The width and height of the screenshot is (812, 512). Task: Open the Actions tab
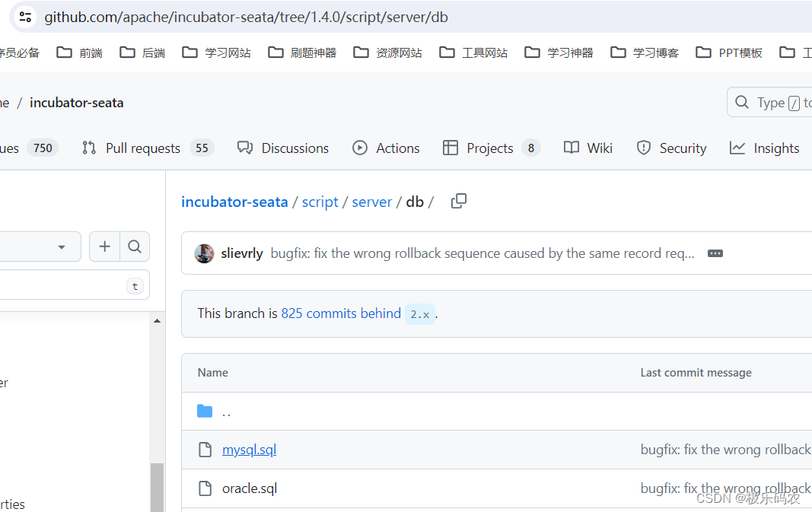pos(386,148)
